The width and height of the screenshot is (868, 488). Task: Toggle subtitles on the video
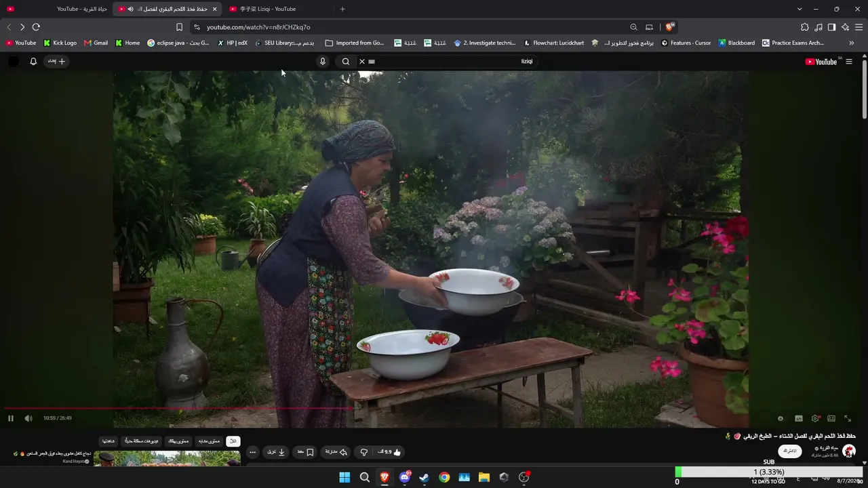pos(798,418)
